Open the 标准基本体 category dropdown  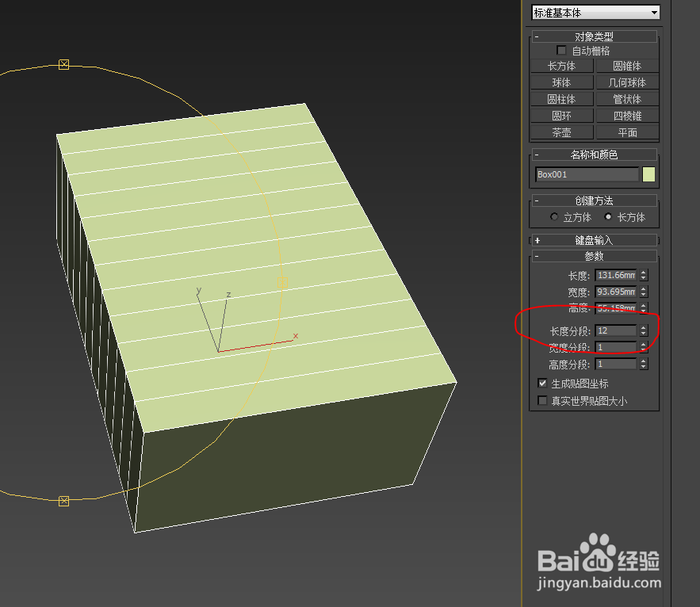coord(595,13)
